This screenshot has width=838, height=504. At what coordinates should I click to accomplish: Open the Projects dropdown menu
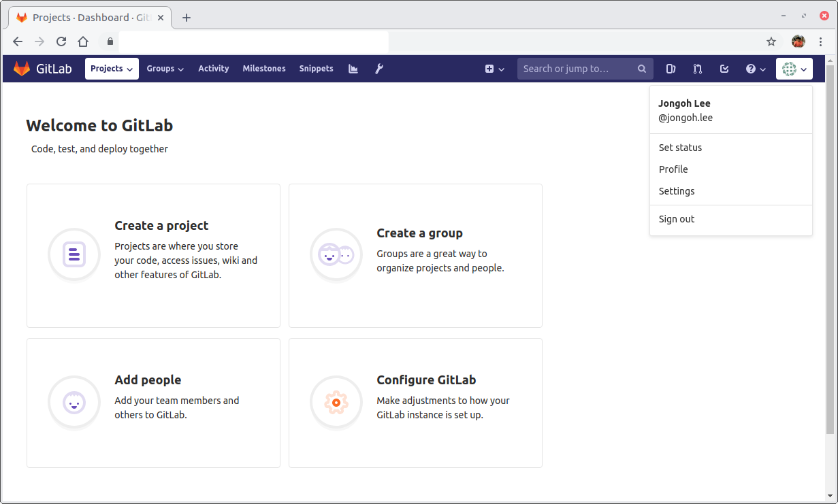click(x=112, y=69)
